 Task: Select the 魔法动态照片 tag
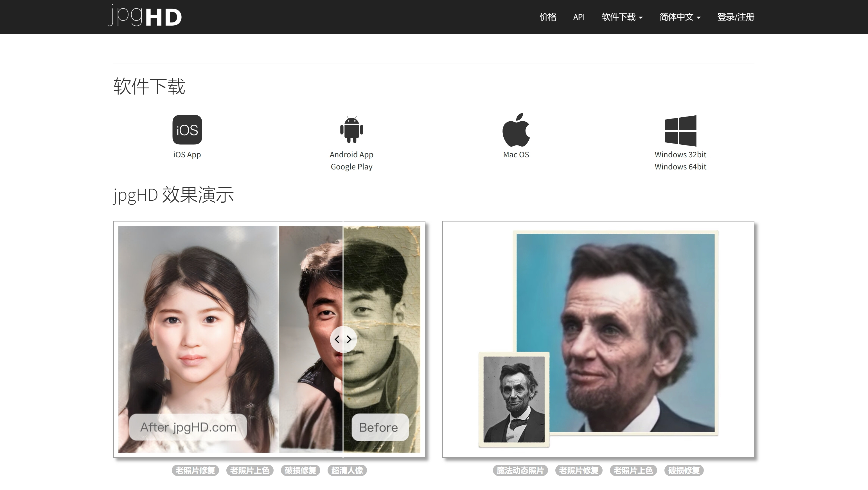pos(520,470)
